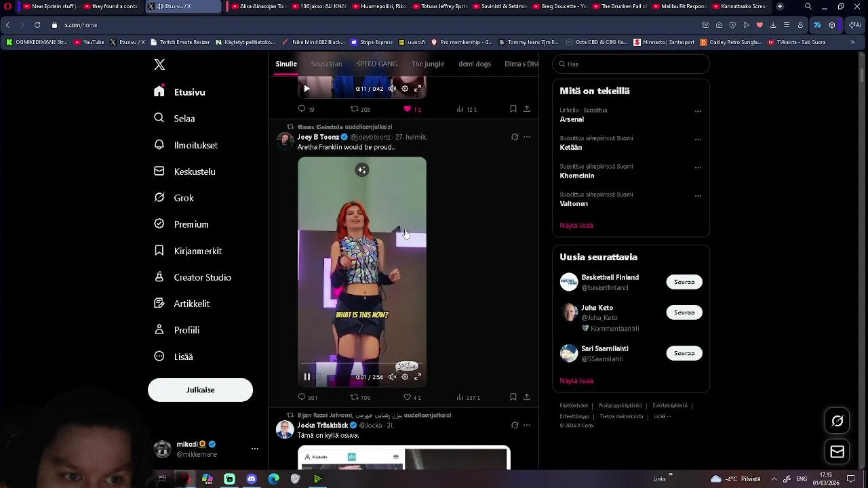Open more options for Arsenal trend
Screen dimensions: 868x488
coord(698,111)
